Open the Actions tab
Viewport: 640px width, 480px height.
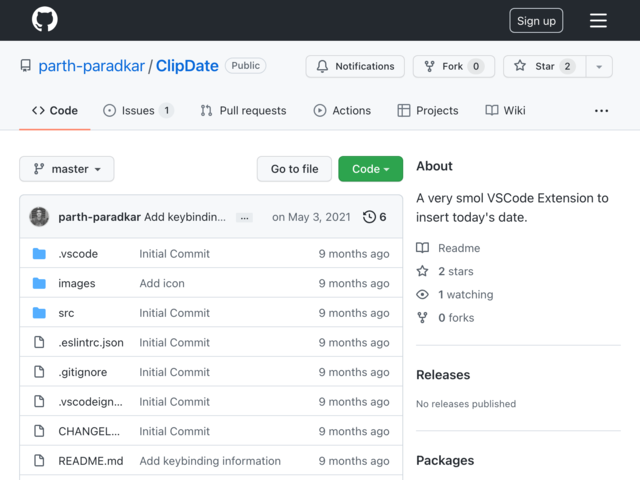click(342, 111)
